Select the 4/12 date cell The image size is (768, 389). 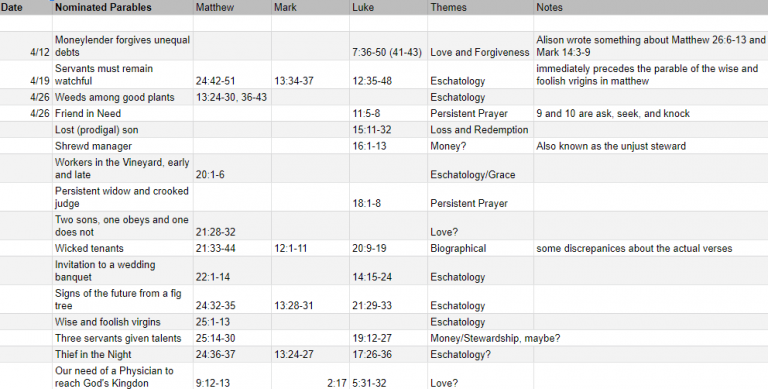tap(26, 46)
